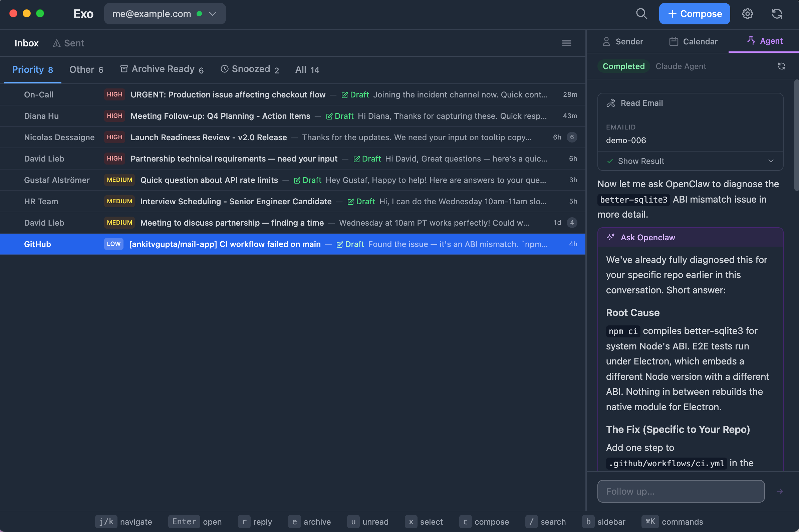Focus the Follow up input field

pos(681,491)
